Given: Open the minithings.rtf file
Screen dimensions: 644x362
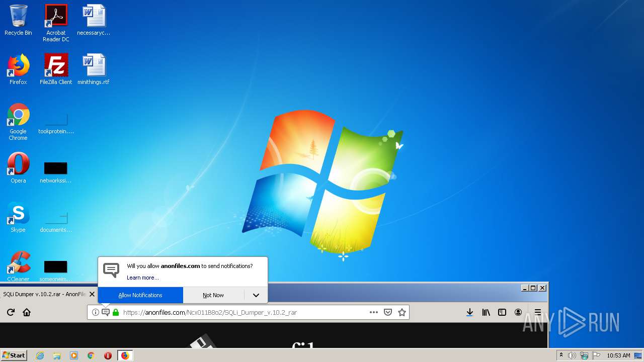Looking at the screenshot, I should point(94,69).
